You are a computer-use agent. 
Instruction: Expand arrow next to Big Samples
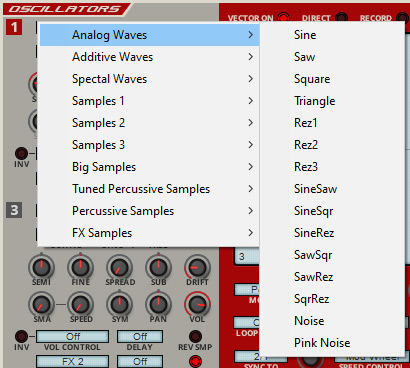coord(251,167)
